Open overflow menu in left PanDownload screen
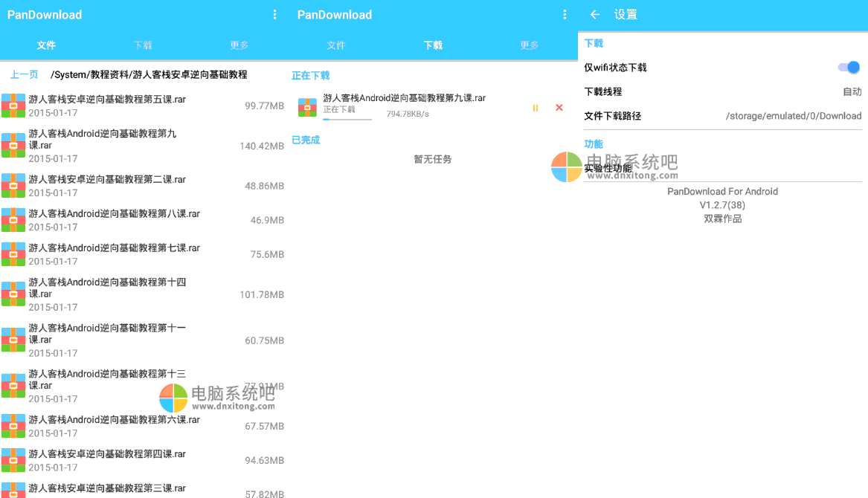This screenshot has height=498, width=868. click(274, 15)
